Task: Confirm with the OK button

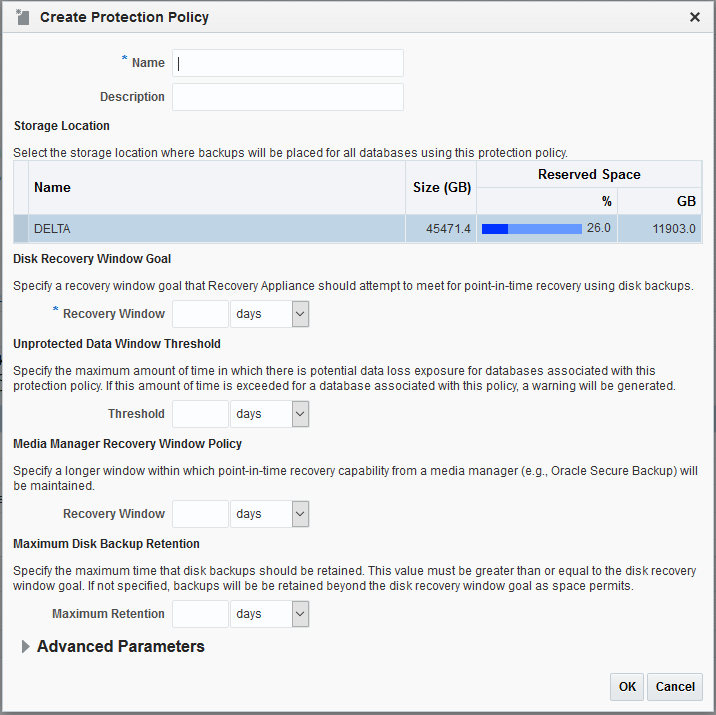Action: point(627,687)
